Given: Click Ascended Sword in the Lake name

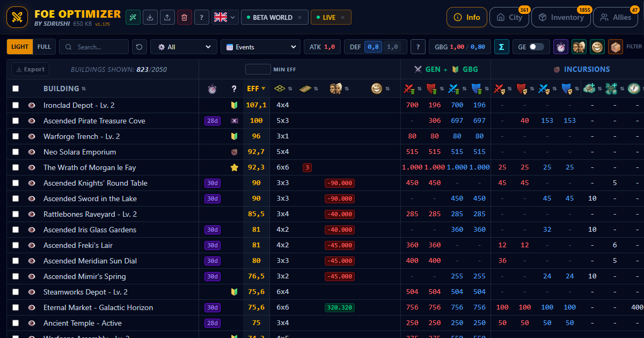Looking at the screenshot, I should 90,199.
